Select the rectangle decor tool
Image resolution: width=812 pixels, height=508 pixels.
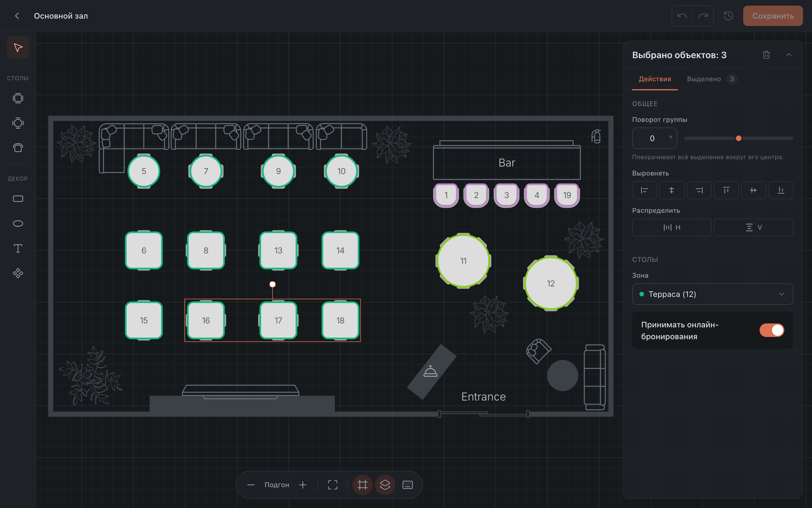point(18,199)
